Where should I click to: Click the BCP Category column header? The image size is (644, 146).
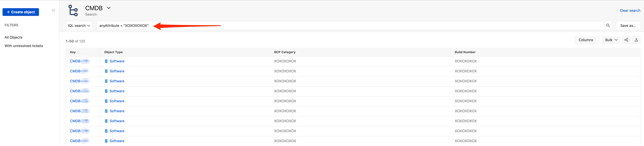tap(284, 52)
